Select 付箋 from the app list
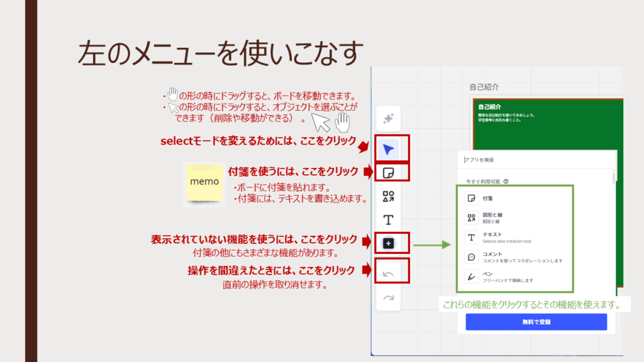This screenshot has height=362, width=644. [x=487, y=199]
